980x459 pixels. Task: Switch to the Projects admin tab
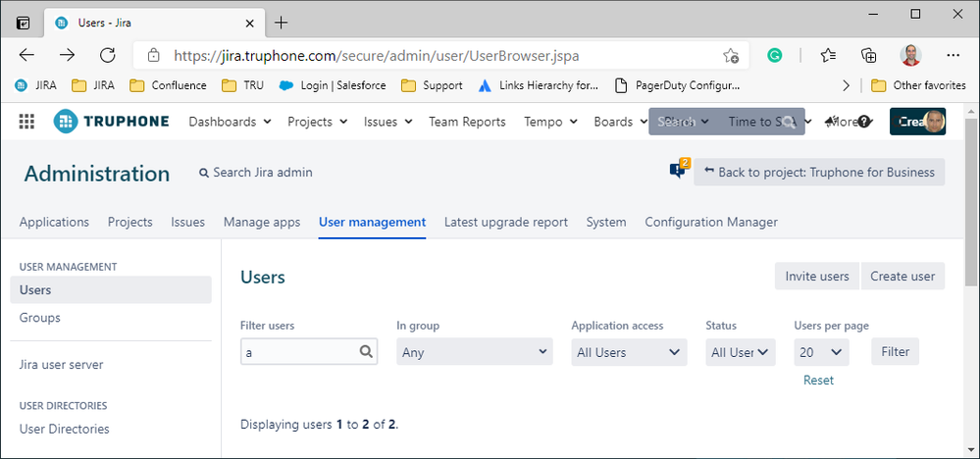(130, 222)
